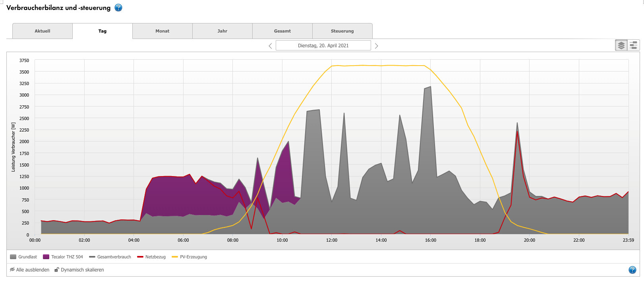The width and height of the screenshot is (644, 283).
Task: Click the padlock icon for Dynamisch skalieren
Action: pyautogui.click(x=57, y=269)
